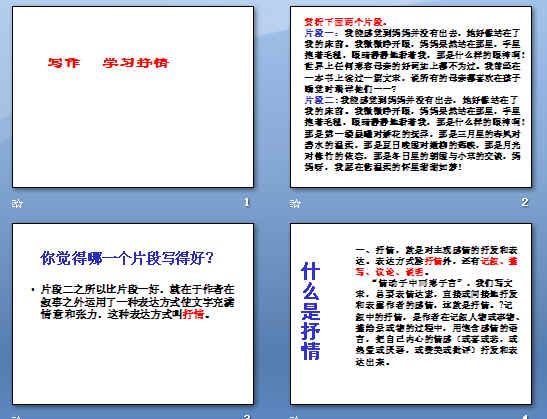Screen dimensions: 547x419
Task: Click the bullet marker on slide 3
Action: 32,290
